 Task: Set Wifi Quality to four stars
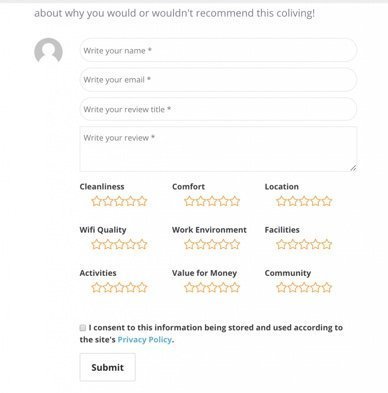click(x=131, y=244)
